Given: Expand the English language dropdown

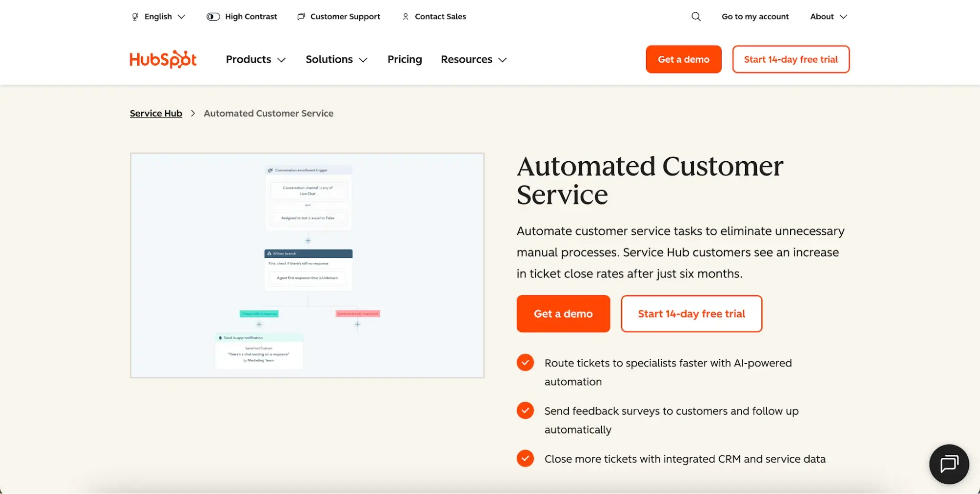Looking at the screenshot, I should click(159, 17).
